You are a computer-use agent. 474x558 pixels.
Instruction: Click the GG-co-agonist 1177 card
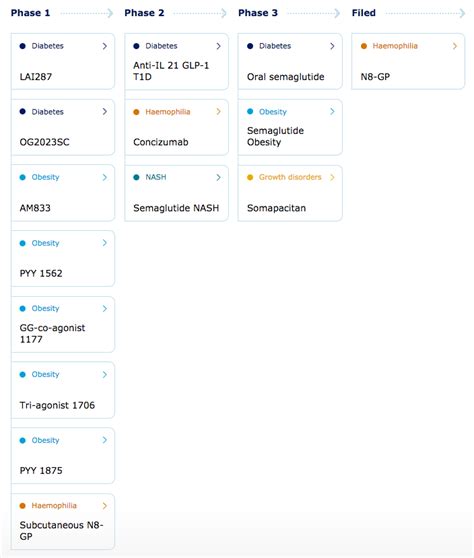pos(63,325)
